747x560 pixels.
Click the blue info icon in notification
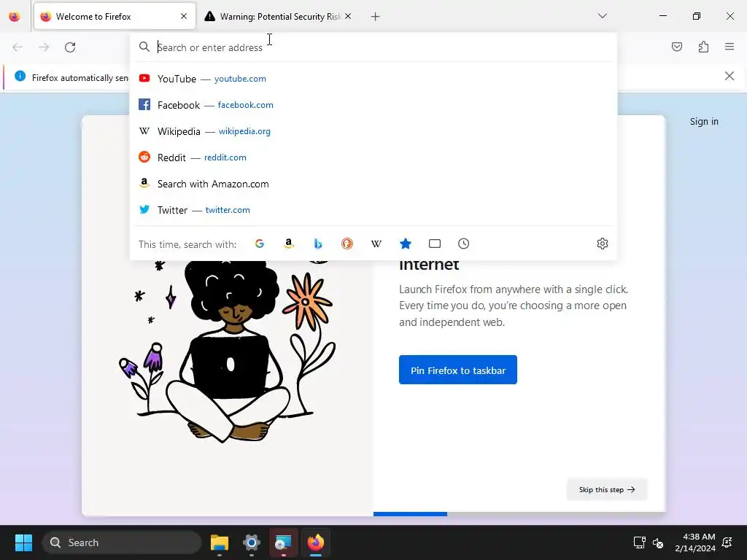point(20,76)
